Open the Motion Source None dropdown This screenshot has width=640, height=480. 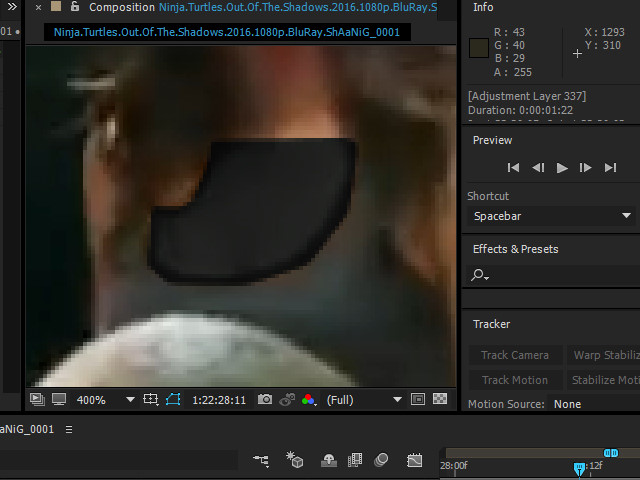(594, 404)
